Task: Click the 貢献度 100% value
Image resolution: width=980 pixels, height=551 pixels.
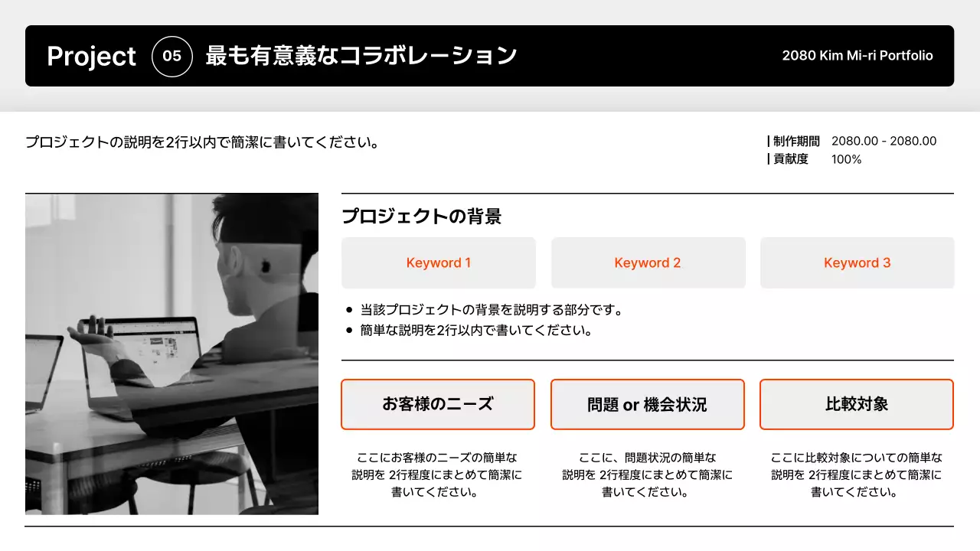Action: tap(846, 159)
